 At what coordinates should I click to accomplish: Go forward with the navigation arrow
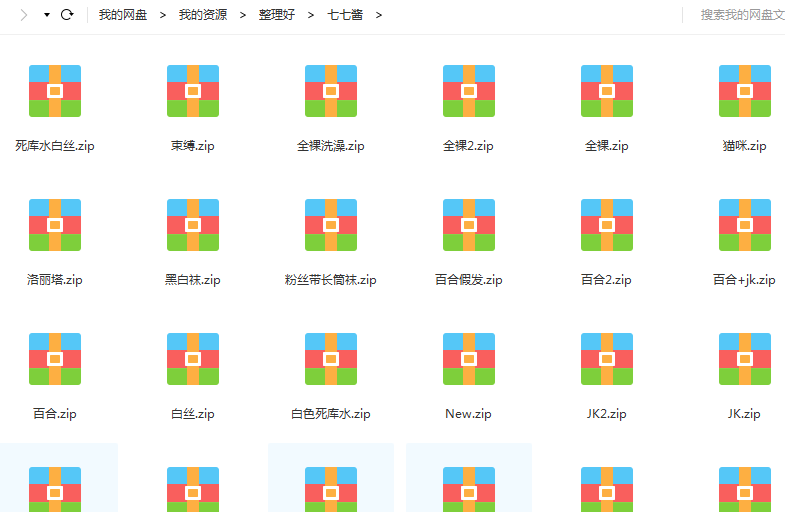click(24, 15)
